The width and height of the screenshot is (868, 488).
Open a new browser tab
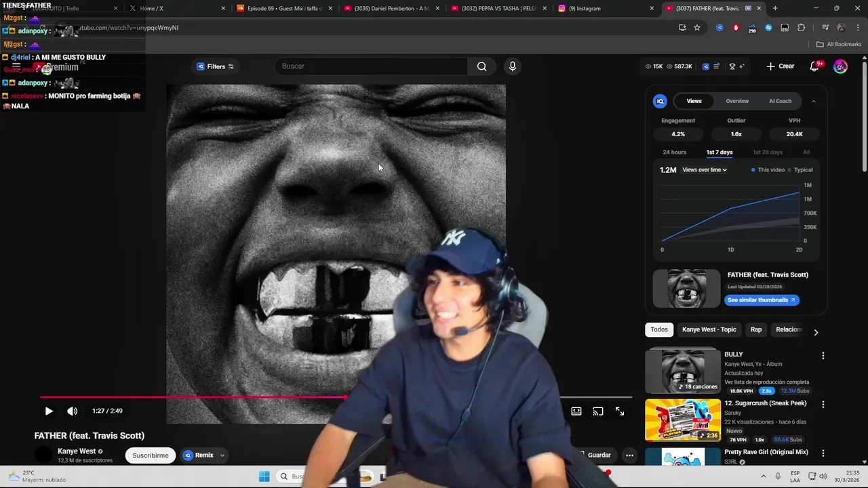(775, 8)
